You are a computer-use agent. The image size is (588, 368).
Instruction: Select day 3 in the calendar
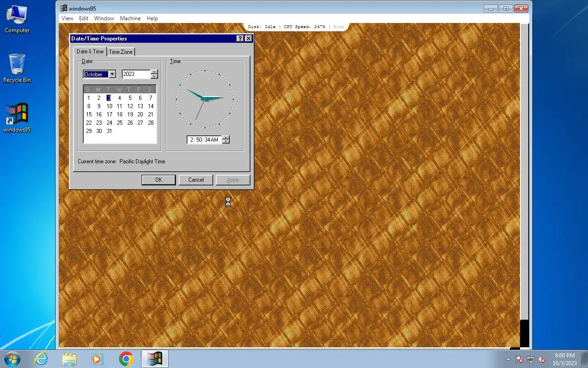[x=109, y=98]
